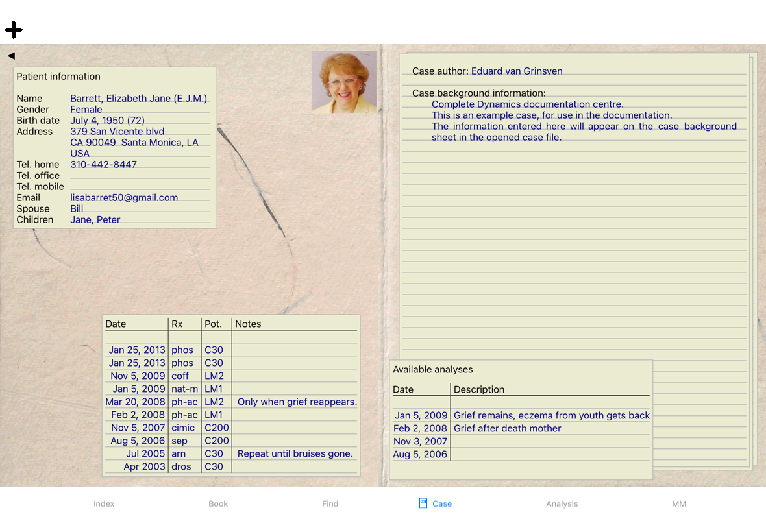Screen dimensions: 766x532
Task: Open the Book tab
Action: pyautogui.click(x=218, y=503)
